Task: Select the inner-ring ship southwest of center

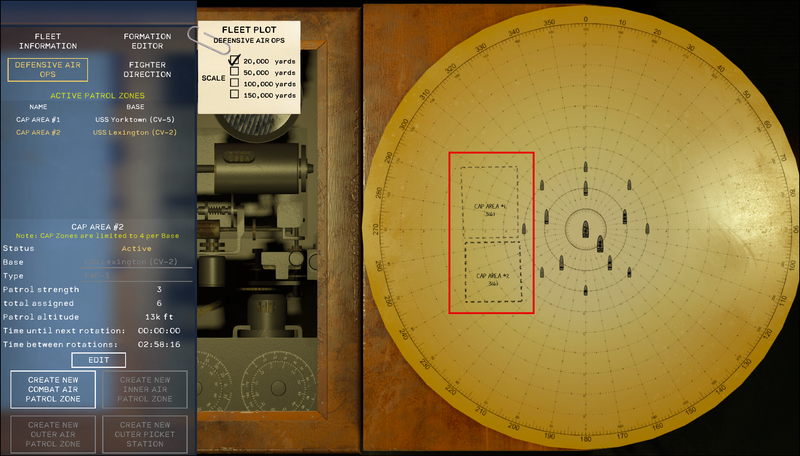Action: point(561,263)
